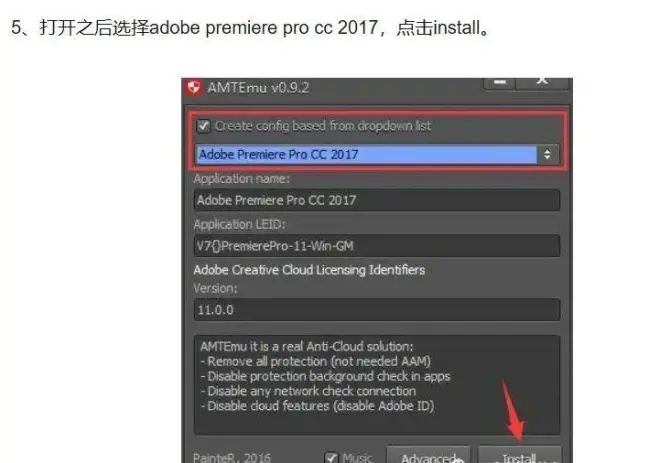Minimize the AMTEmu window
Screen dimensions: 660x463
[x=500, y=82]
